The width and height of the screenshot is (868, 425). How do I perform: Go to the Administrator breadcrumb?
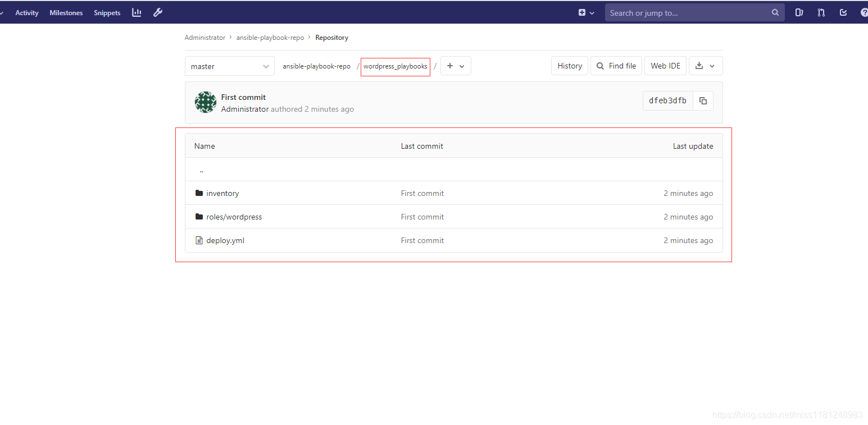click(x=205, y=38)
